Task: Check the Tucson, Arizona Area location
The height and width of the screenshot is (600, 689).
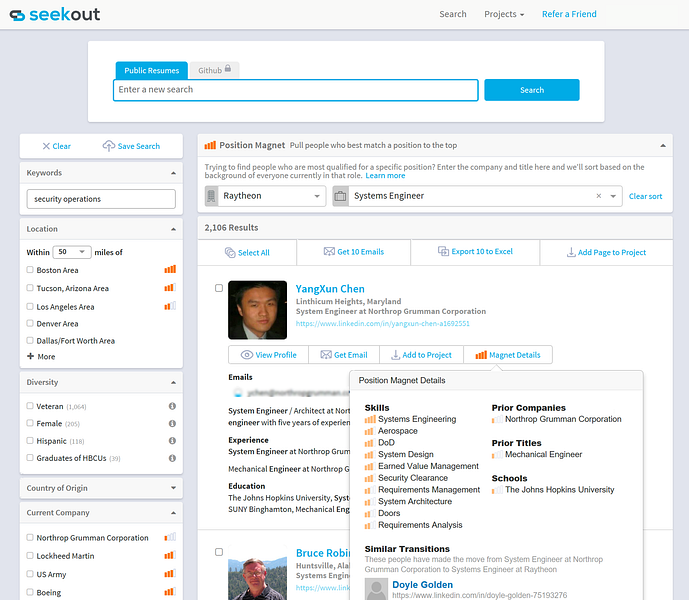Action: click(30, 287)
